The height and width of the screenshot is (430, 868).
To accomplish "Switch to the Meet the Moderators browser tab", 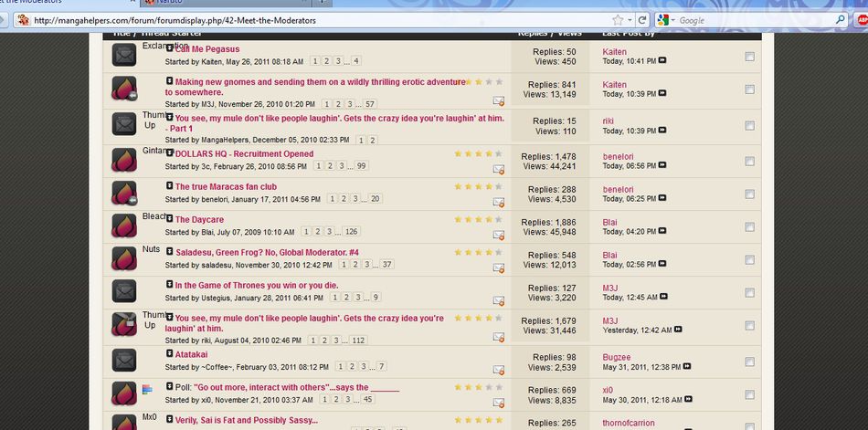I will tap(68, 3).
